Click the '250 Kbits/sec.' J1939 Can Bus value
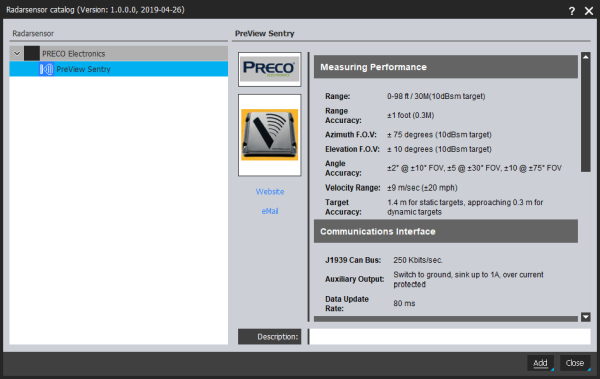The image size is (600, 379). coord(417,260)
